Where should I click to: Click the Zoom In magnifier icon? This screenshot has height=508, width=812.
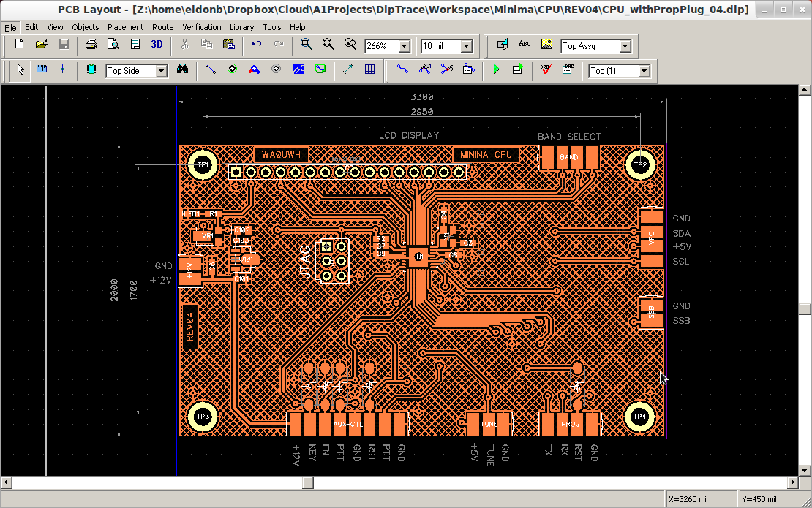307,45
